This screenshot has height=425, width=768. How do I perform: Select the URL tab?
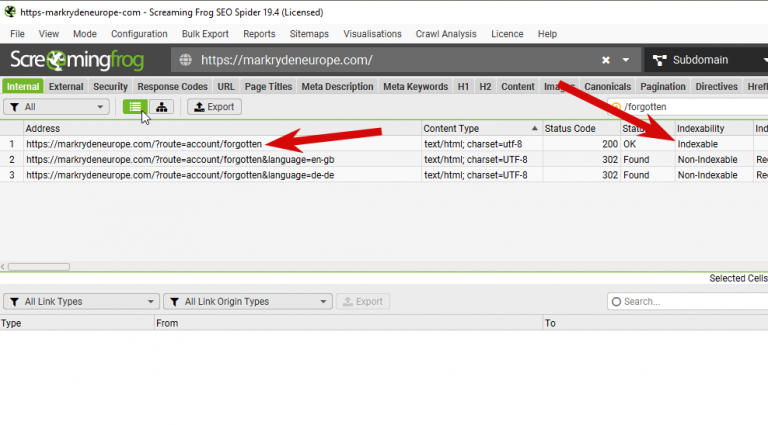226,87
